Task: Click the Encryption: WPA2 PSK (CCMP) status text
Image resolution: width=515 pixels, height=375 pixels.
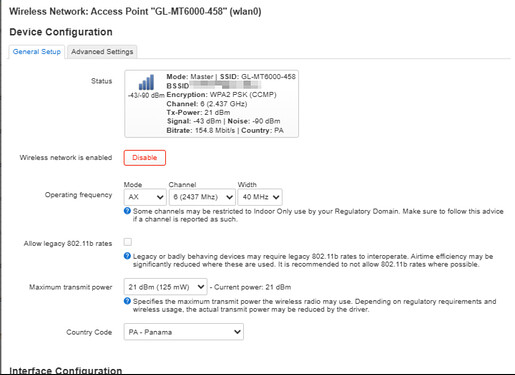Action: pyautogui.click(x=221, y=95)
